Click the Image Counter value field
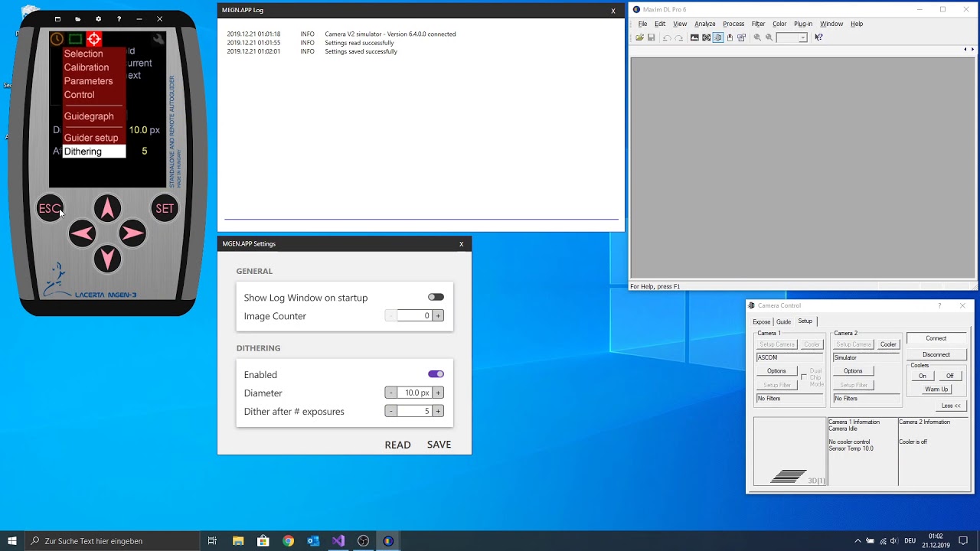 coord(414,315)
